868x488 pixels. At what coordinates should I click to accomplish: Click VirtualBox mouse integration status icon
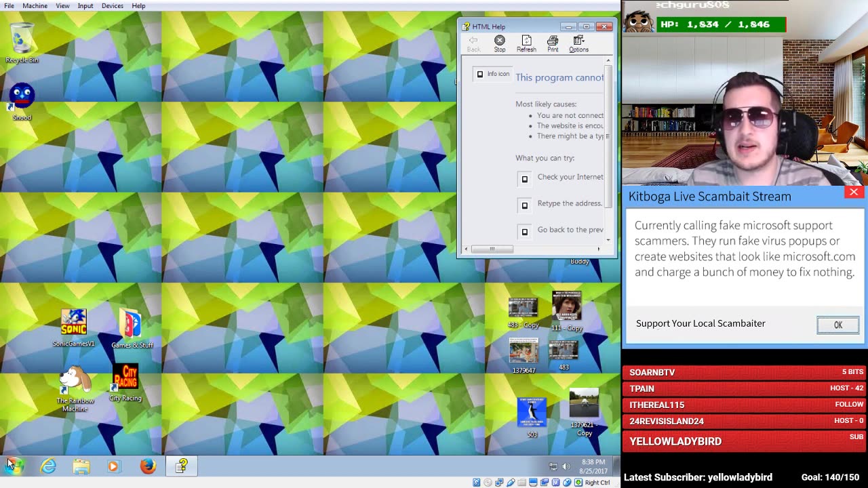coord(567,483)
